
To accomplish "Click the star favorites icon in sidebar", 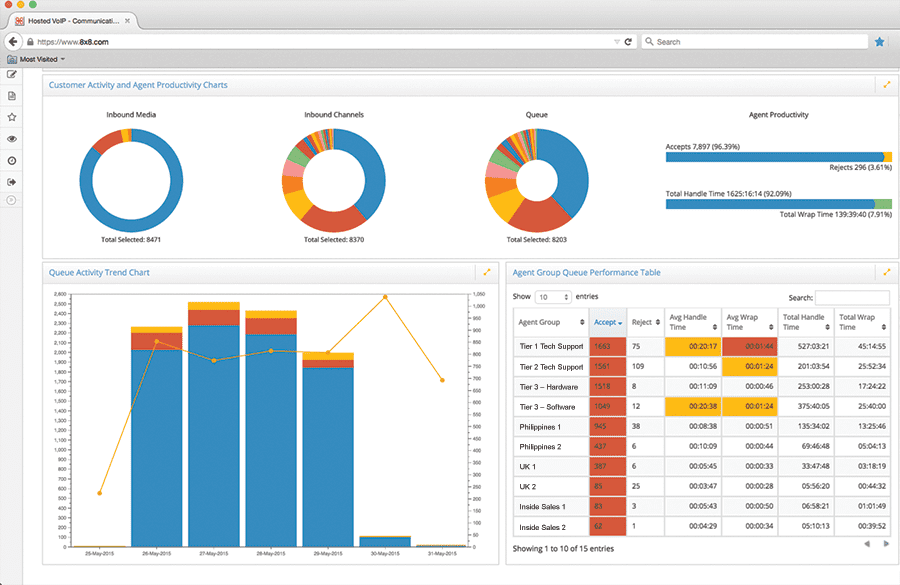I will [x=12, y=117].
